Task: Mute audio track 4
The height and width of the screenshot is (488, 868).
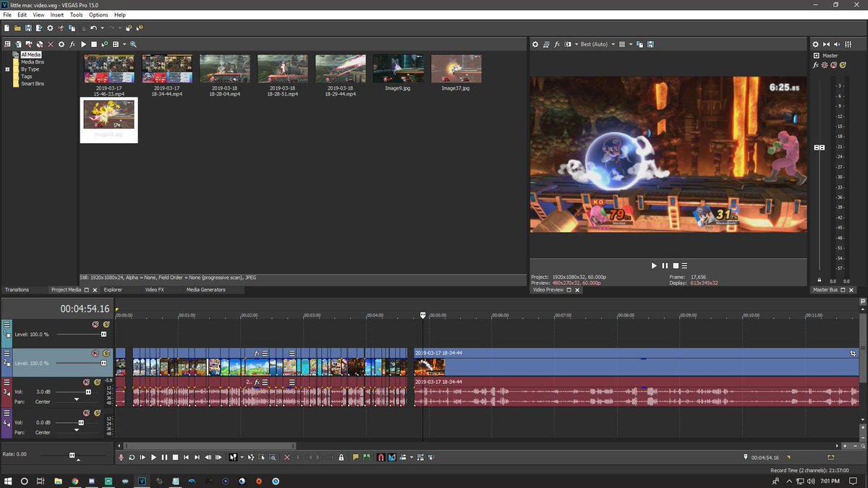Action: coord(87,411)
